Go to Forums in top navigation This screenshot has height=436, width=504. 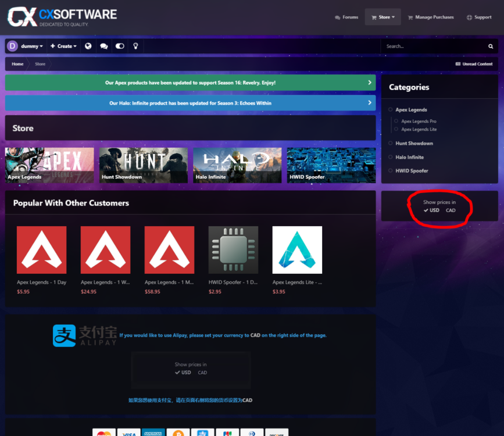click(347, 17)
